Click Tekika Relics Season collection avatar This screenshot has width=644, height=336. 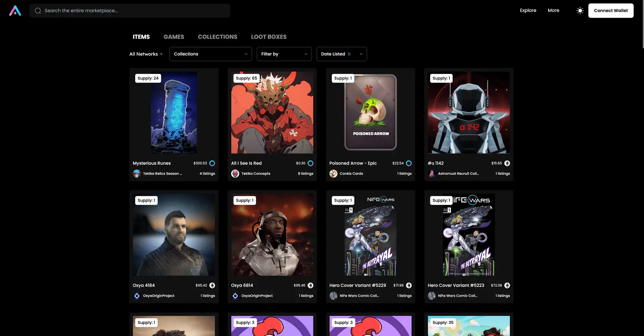[137, 174]
